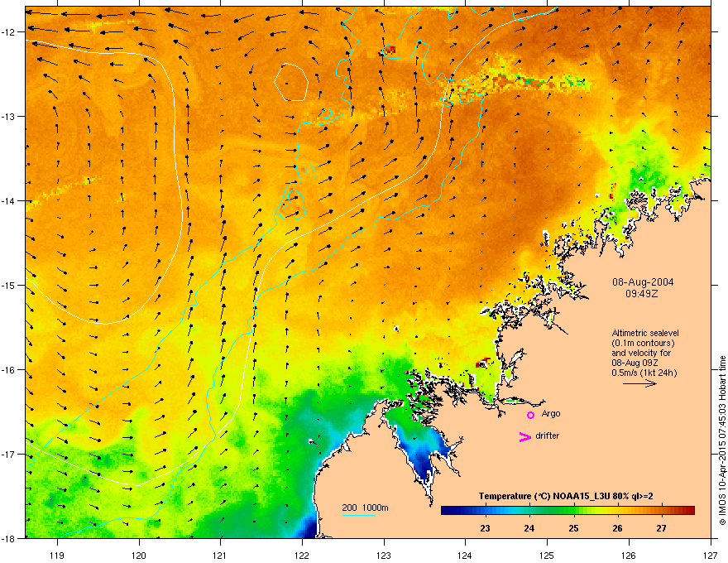Click the longitude 121 axis label
The image size is (728, 563).
220,555
